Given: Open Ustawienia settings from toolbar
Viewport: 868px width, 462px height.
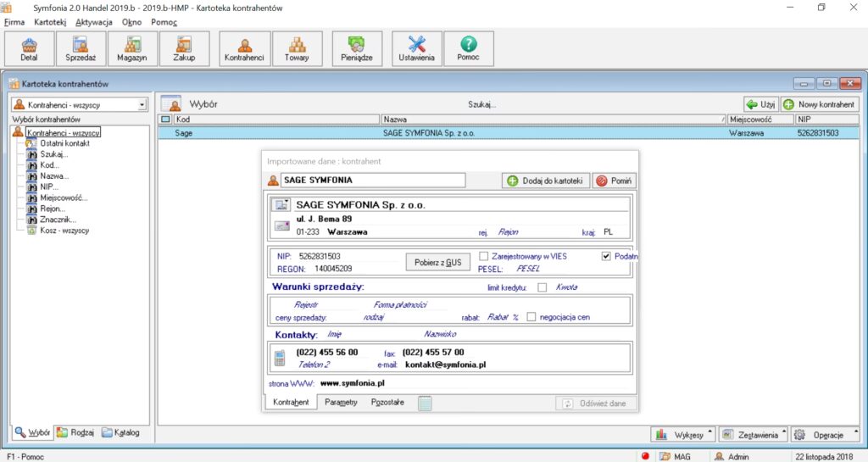Looking at the screenshot, I should click(417, 49).
